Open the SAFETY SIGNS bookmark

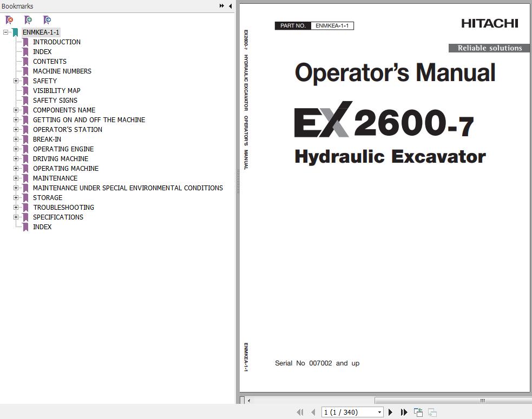[x=55, y=101]
